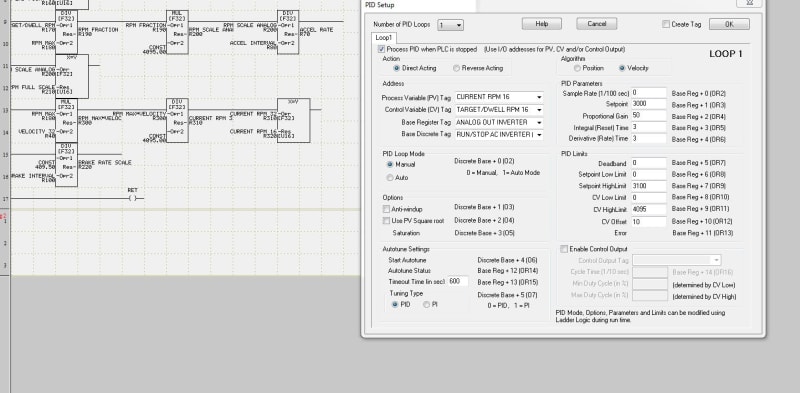Image resolution: width=800 pixels, height=393 pixels.
Task: Click the Min Duty Cycle field
Action: [650, 284]
